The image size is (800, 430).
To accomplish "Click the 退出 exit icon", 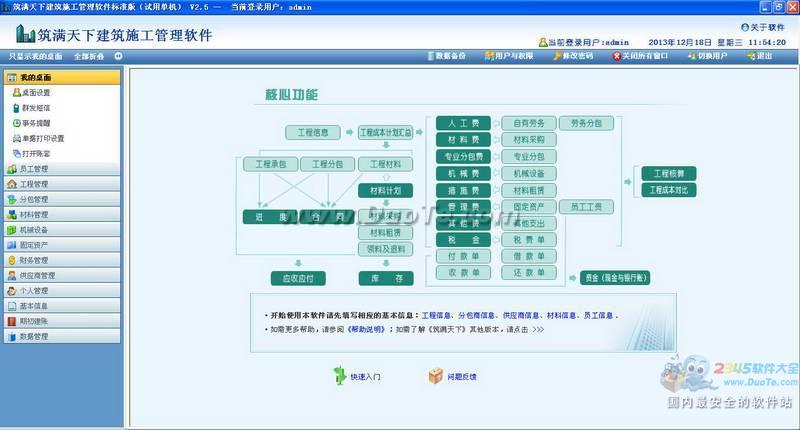I will point(751,56).
